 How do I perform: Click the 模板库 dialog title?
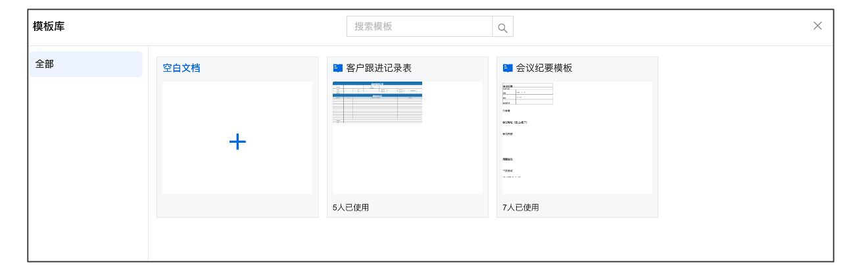coord(49,26)
